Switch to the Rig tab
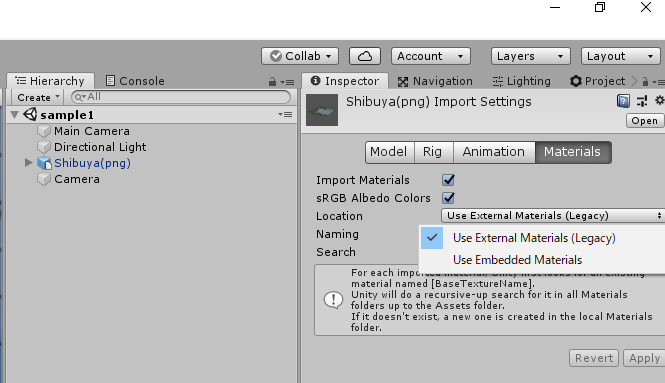Image resolution: width=665 pixels, height=383 pixels. point(433,152)
